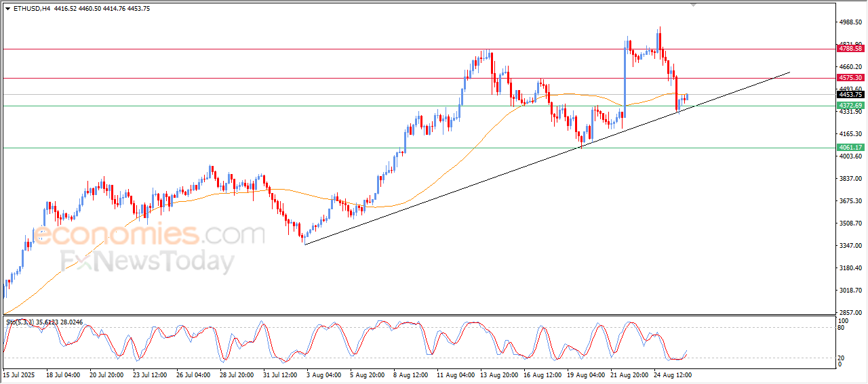This screenshot has width=868, height=384.
Task: Click the 3837.00 price axis value
Action: coord(850,178)
